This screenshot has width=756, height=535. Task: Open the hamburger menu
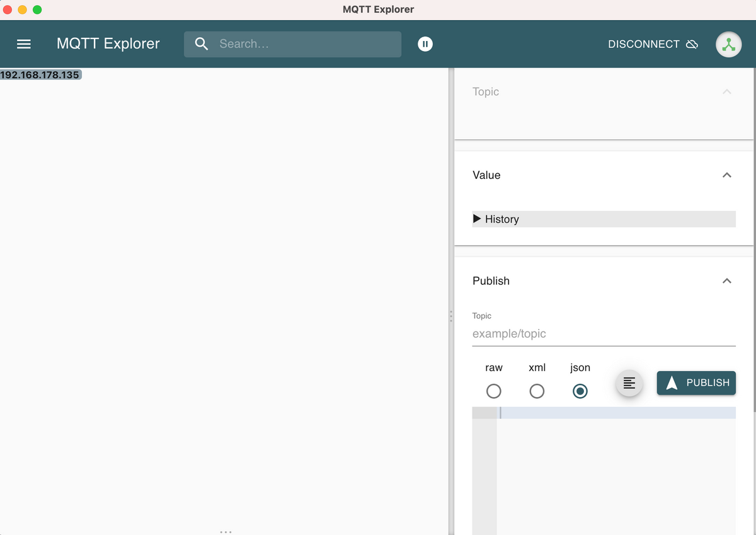tap(24, 44)
